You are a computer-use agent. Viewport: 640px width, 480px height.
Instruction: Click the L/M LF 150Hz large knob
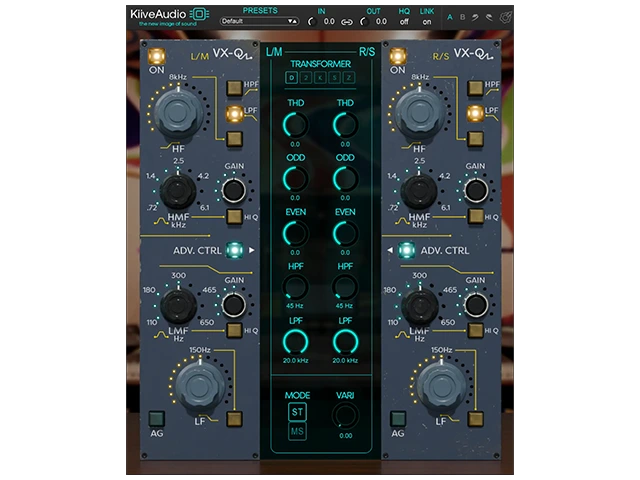199,386
